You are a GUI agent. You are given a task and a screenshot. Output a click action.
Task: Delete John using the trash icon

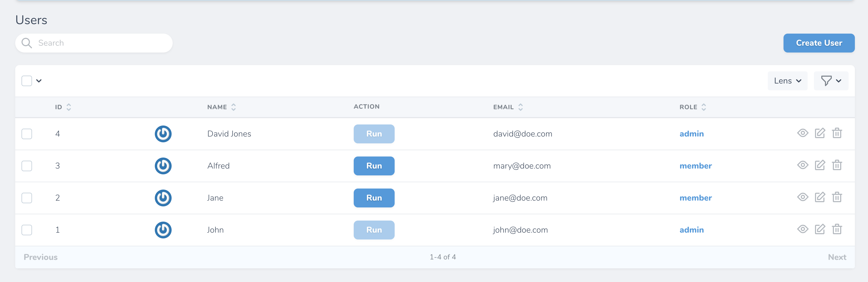click(838, 229)
